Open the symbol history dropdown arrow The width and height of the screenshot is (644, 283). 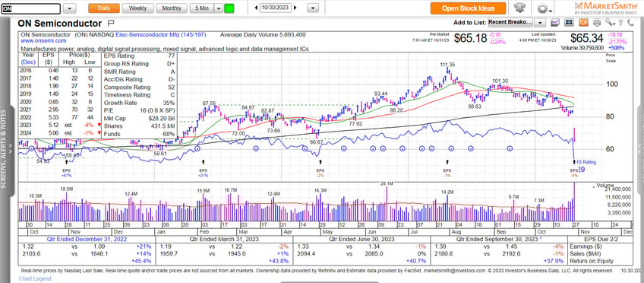click(x=70, y=8)
